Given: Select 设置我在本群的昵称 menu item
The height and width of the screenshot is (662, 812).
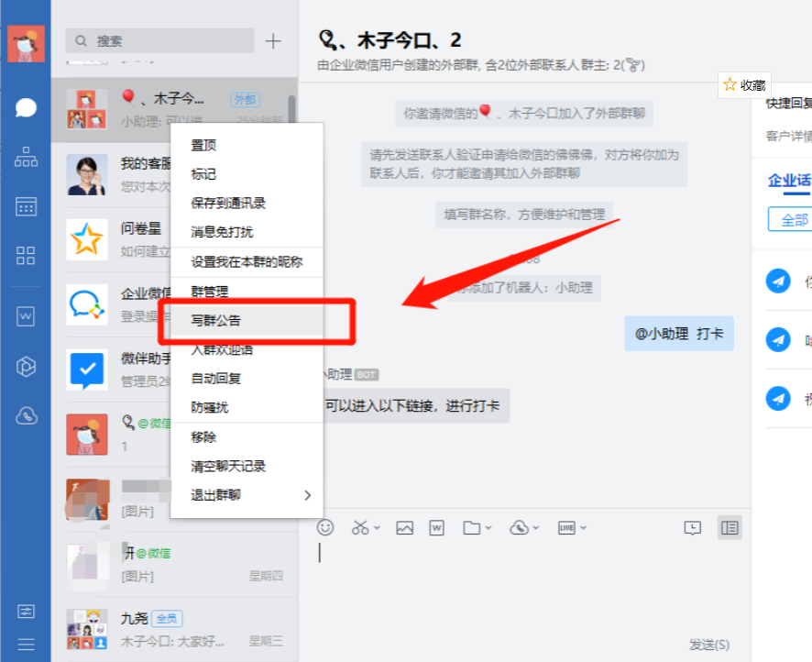Looking at the screenshot, I should 247,262.
